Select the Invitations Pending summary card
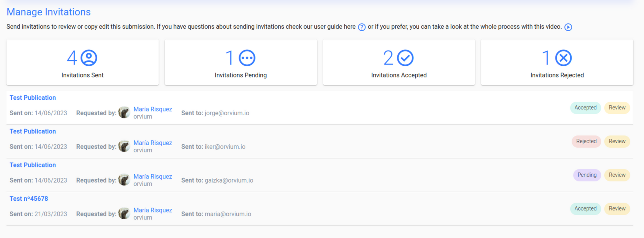 tap(241, 62)
